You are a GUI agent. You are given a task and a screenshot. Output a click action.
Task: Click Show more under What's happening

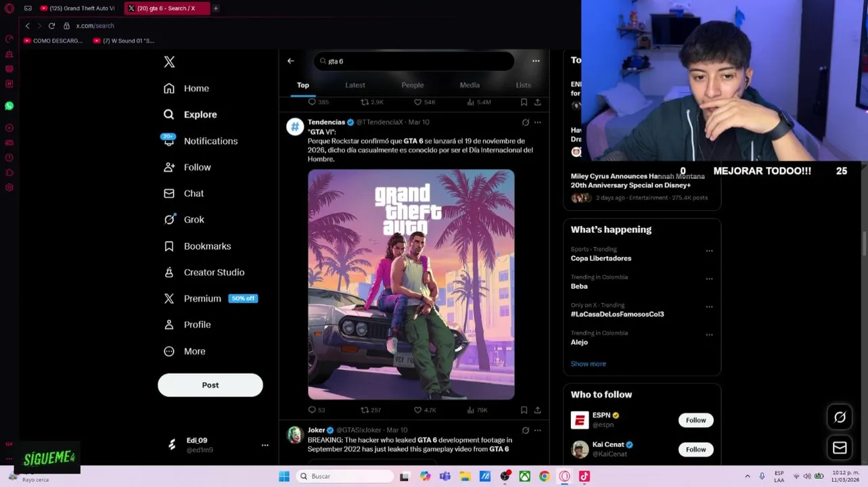tap(588, 364)
